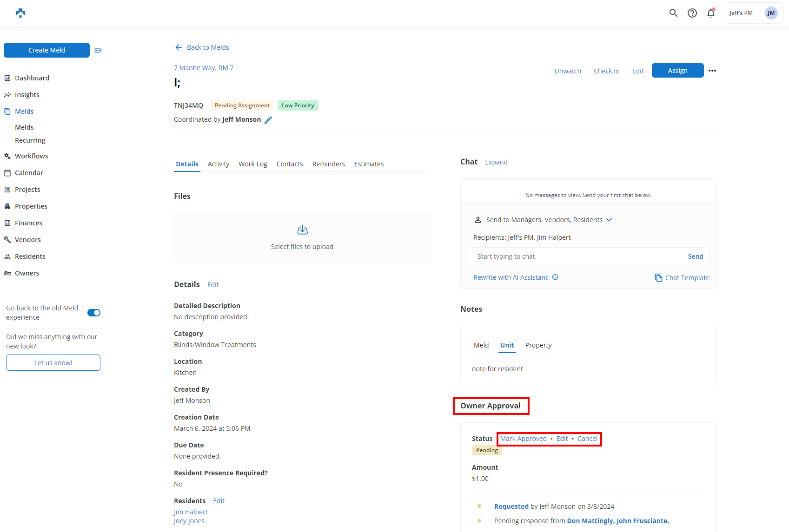The height and width of the screenshot is (532, 789).
Task: Expand the chat recipients dropdown
Action: [x=609, y=220]
